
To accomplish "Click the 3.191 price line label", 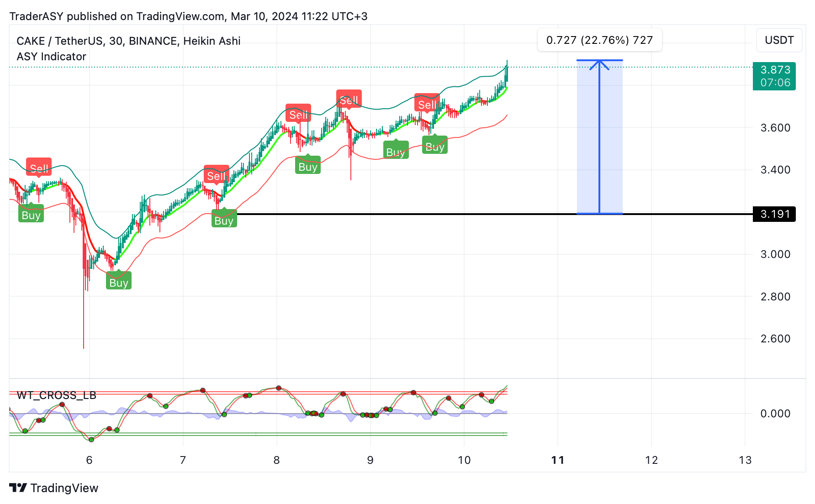I will (x=774, y=214).
